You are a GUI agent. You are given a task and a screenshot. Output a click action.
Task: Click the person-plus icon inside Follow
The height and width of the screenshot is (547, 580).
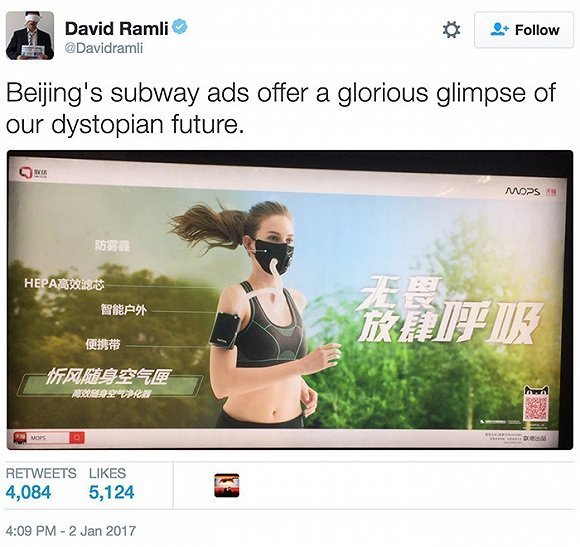500,30
